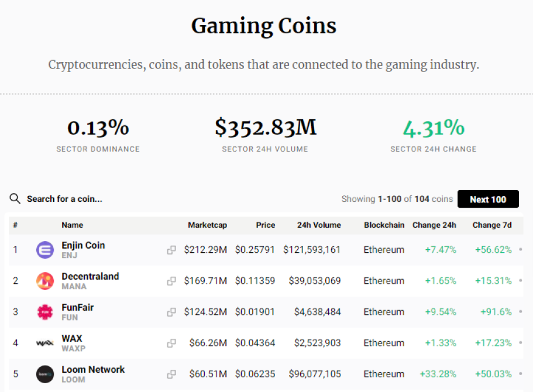This screenshot has height=392, width=533.
Task: Open the Loom Network popup window icon
Action: click(x=171, y=374)
